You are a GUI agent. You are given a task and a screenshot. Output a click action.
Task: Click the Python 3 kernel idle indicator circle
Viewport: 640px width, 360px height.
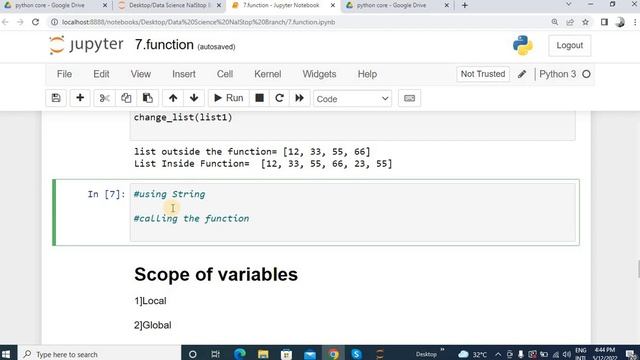point(587,74)
